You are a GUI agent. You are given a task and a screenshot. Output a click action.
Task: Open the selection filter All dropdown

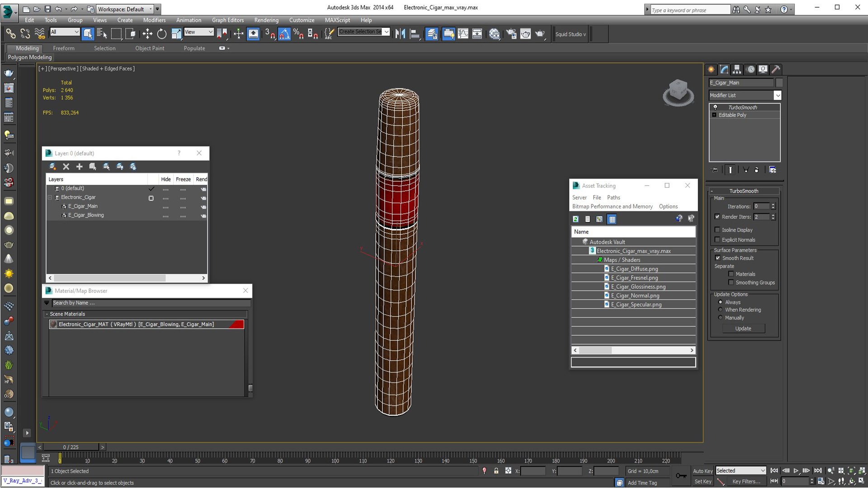point(65,32)
